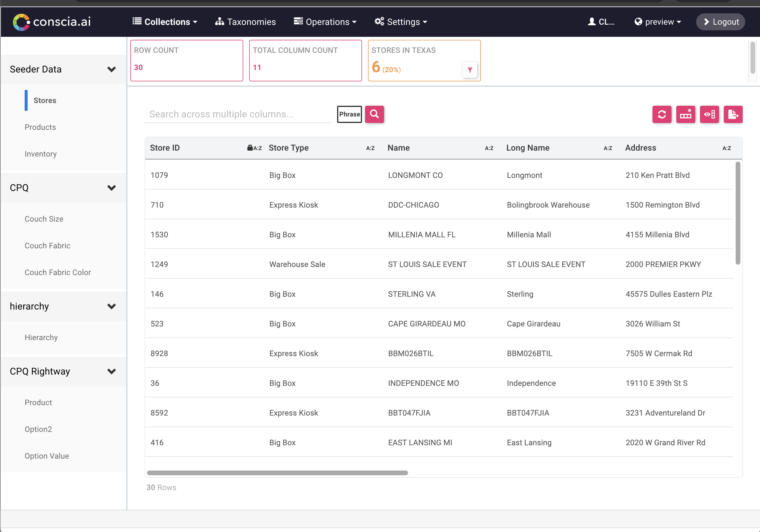This screenshot has height=532, width=760.
Task: Sort Long Name column with A:Z icon
Action: [608, 148]
